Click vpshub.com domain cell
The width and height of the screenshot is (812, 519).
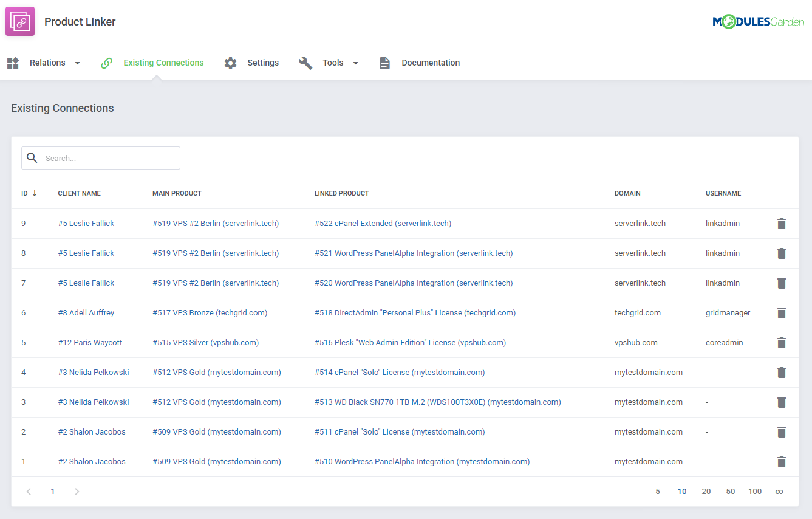click(x=636, y=343)
